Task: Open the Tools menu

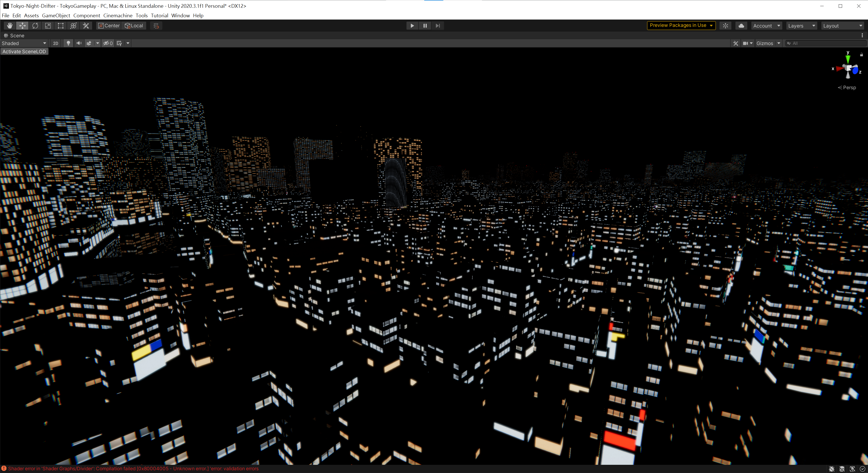Action: click(x=141, y=15)
